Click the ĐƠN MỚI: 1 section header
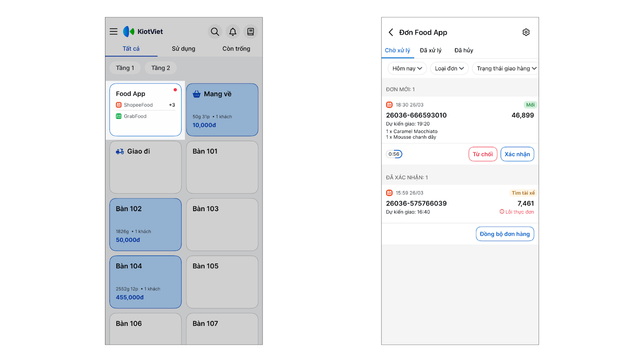This screenshot has width=644, height=362. click(400, 89)
